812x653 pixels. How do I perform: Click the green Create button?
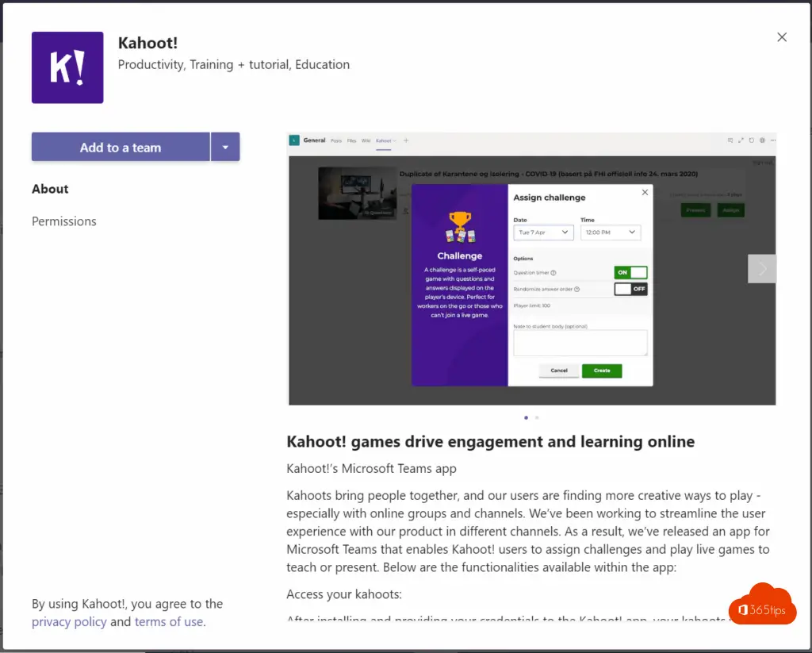(x=602, y=371)
